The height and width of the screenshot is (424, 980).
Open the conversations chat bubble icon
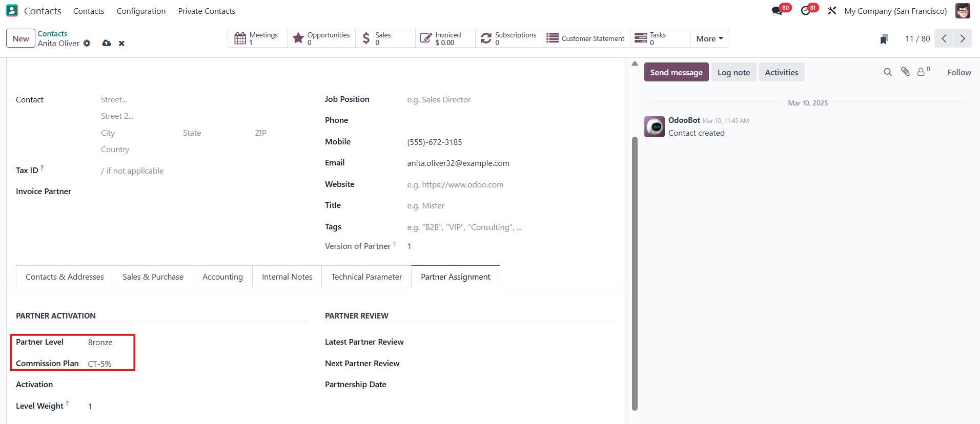click(x=778, y=11)
